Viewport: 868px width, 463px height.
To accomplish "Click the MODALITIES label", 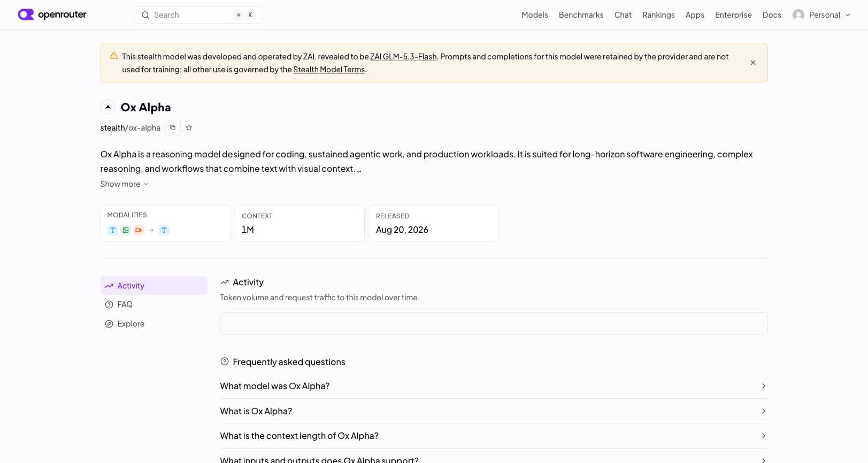I will (127, 215).
